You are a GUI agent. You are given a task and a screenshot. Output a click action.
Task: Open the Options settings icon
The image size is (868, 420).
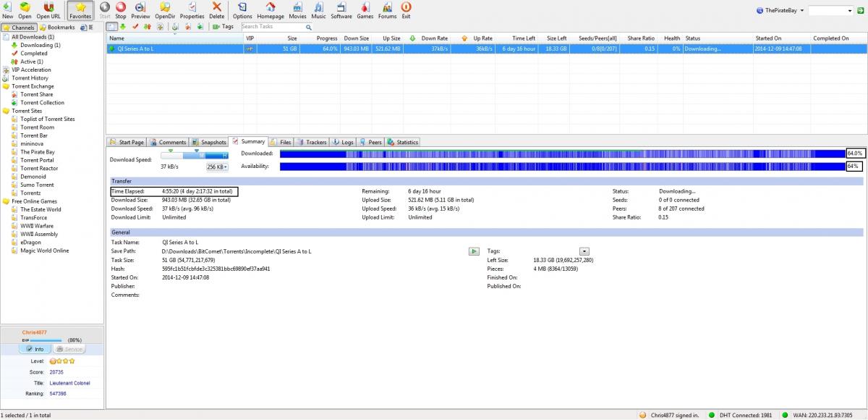click(242, 10)
